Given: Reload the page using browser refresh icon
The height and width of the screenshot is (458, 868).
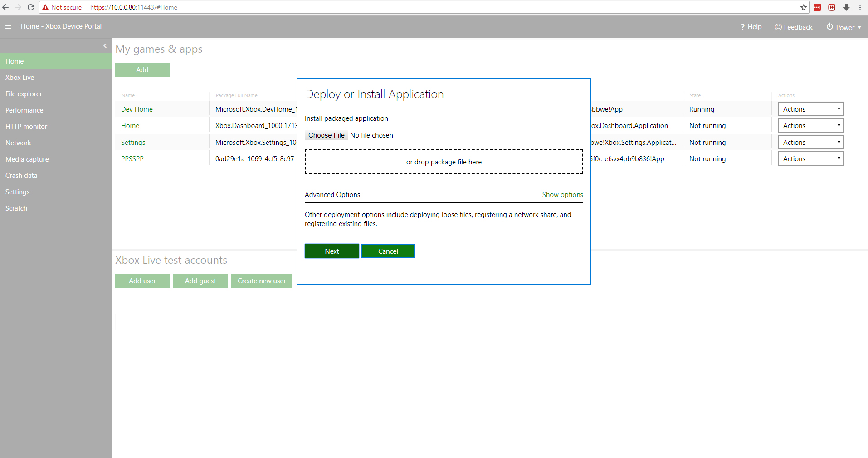Looking at the screenshot, I should [x=31, y=7].
